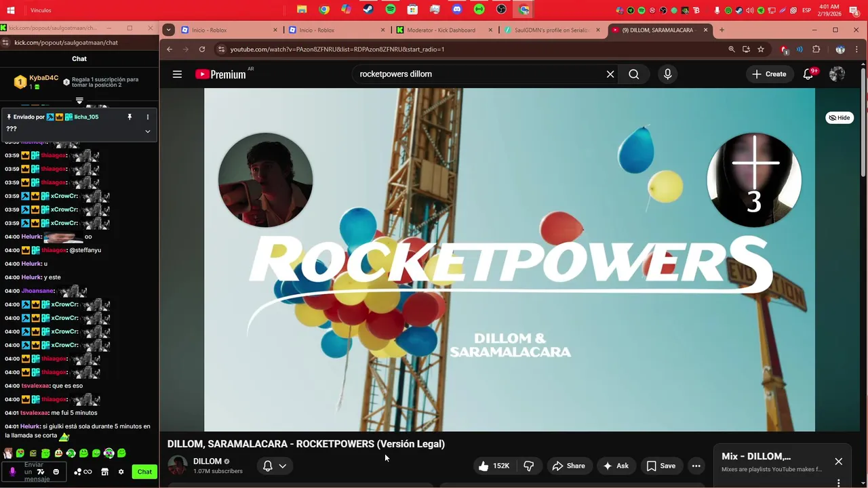
Task: Reload the YouTube page
Action: click(x=202, y=49)
